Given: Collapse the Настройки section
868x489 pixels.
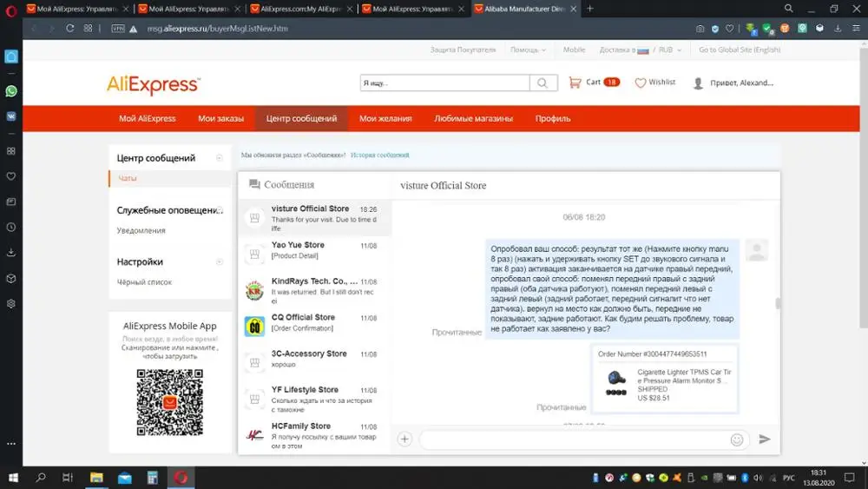Looking at the screenshot, I should tap(220, 261).
